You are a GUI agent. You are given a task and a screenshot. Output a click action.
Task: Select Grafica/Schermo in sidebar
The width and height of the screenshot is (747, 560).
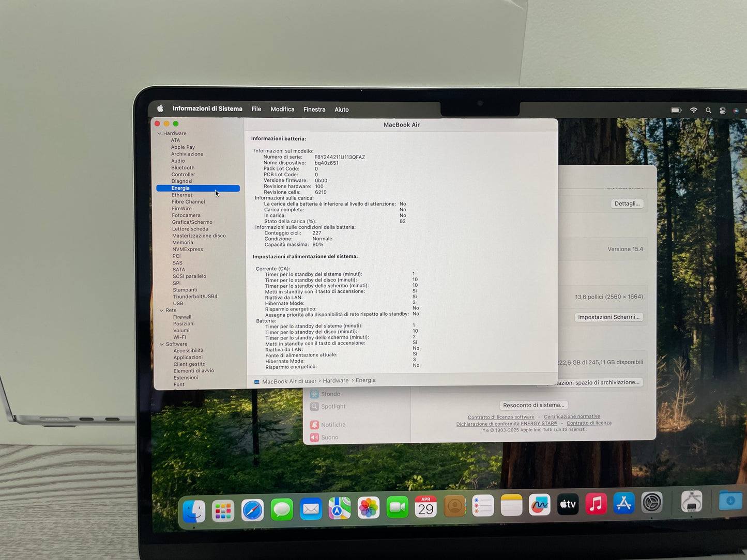(x=192, y=222)
